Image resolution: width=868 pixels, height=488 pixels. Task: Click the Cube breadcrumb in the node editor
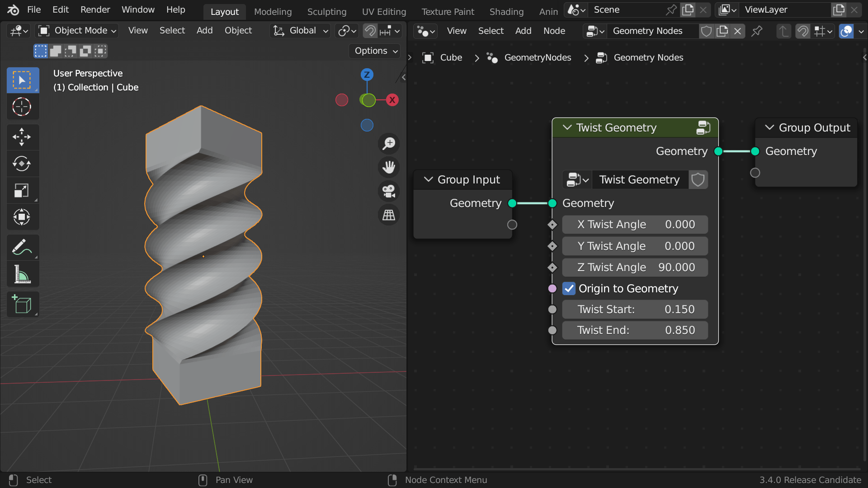pos(451,58)
